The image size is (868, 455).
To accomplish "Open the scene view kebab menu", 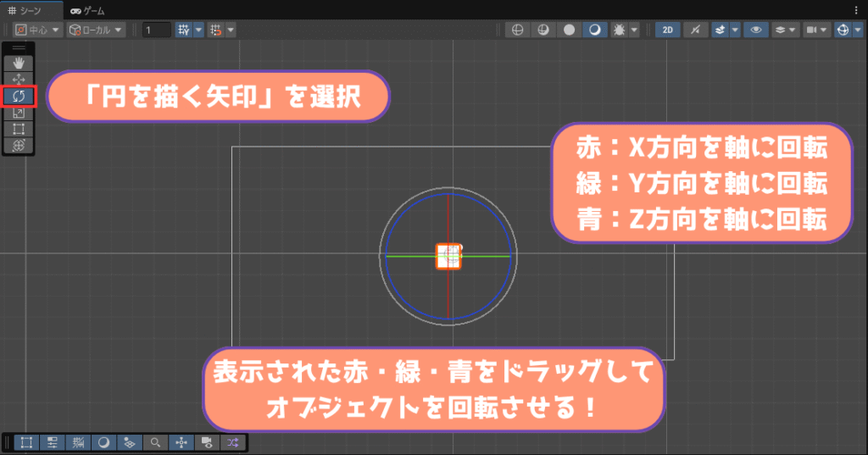I will [x=856, y=10].
